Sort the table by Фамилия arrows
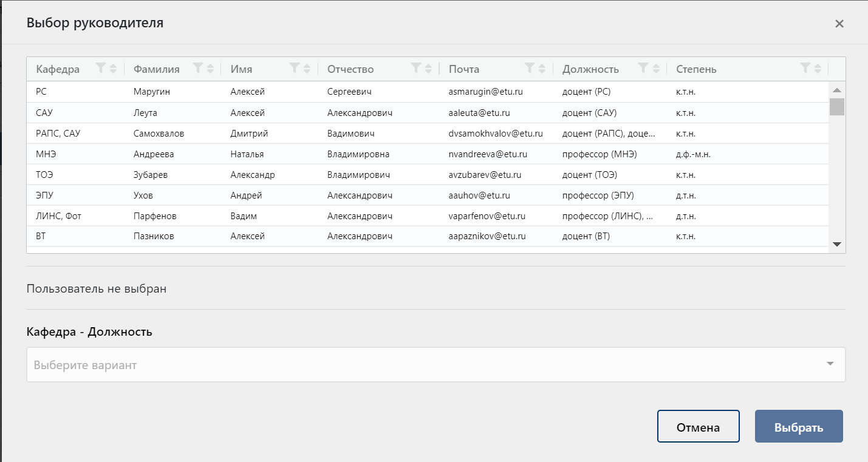This screenshot has width=868, height=462. 210,69
